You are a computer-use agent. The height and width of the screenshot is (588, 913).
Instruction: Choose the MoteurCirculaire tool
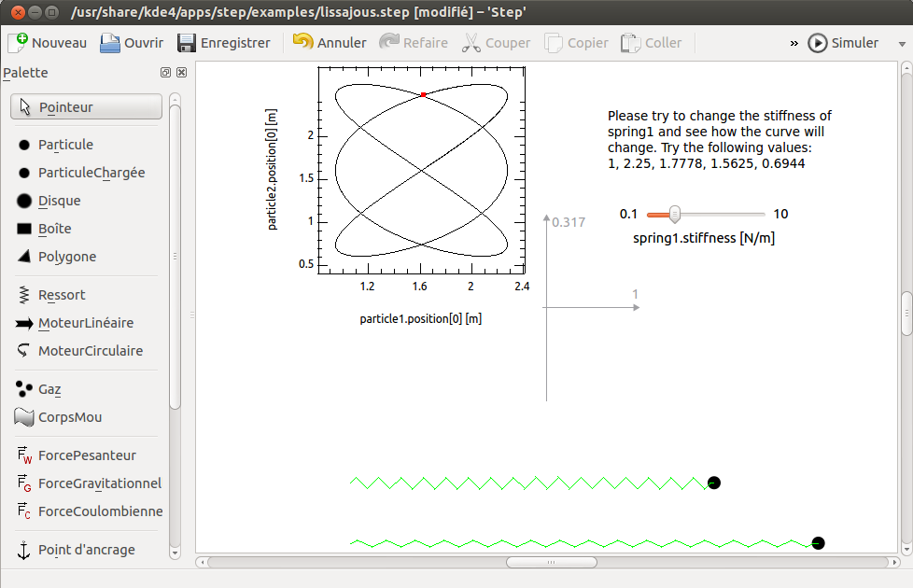coord(90,351)
